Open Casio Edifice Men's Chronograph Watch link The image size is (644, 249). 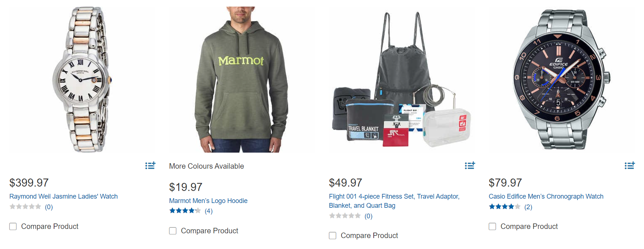point(546,196)
